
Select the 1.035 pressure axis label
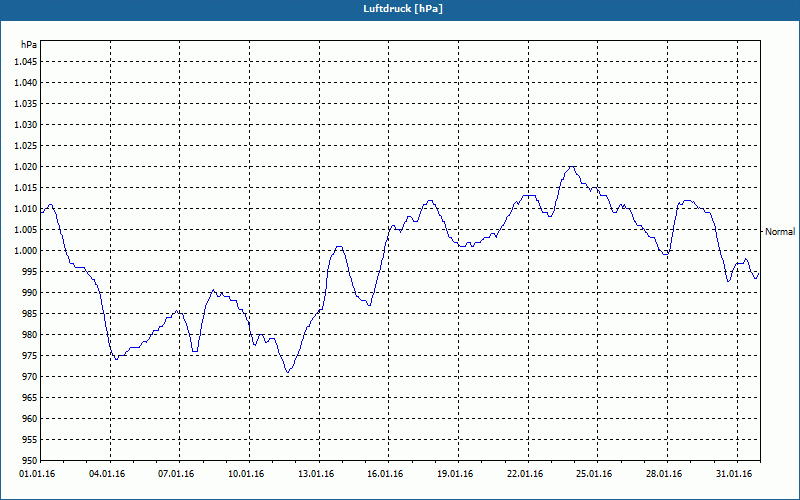pos(26,104)
